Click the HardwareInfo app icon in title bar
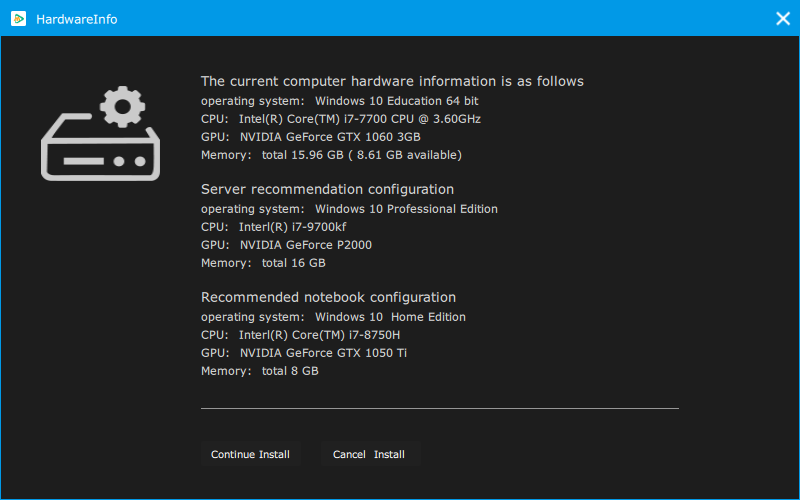The height and width of the screenshot is (500, 800). tap(18, 19)
